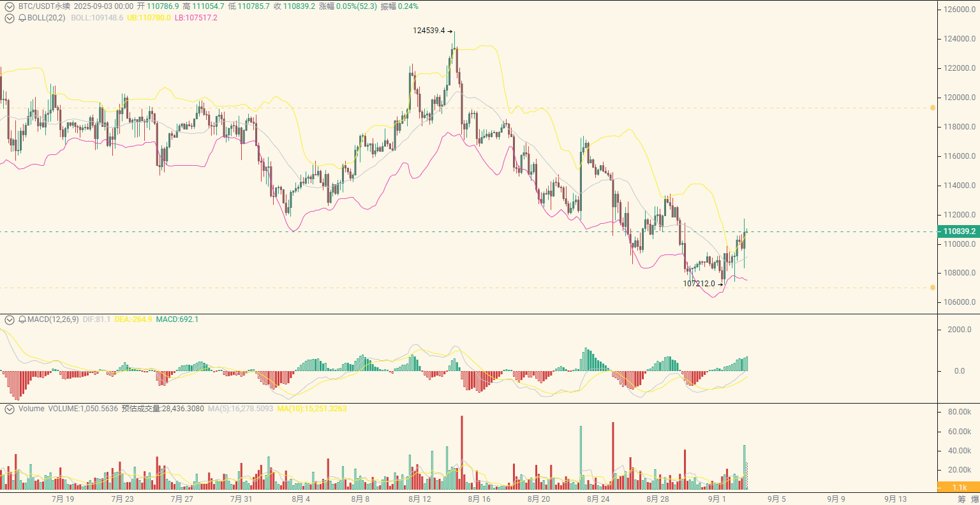Collapse the BTC/USDT main chart legend chevron
The image size is (980, 505).
(x=10, y=6)
